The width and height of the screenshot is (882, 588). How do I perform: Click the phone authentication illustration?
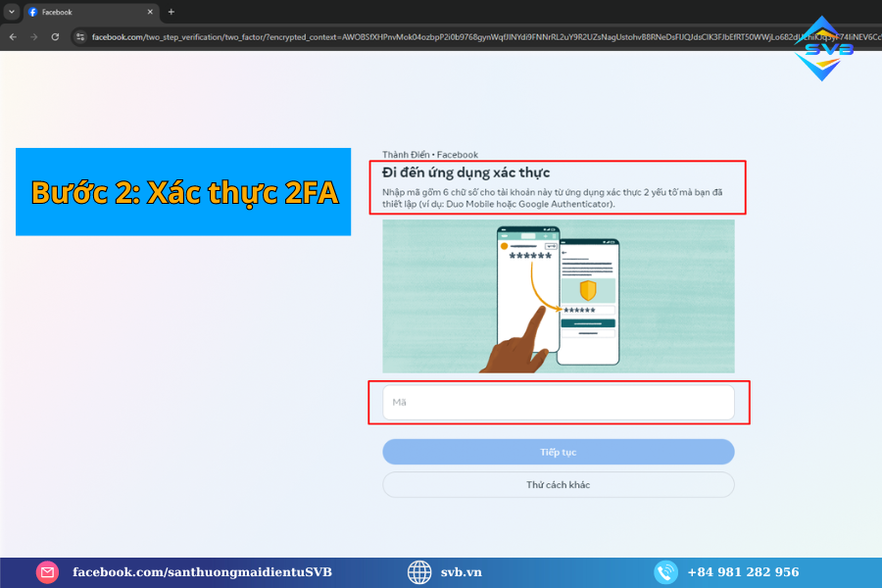coord(558,296)
